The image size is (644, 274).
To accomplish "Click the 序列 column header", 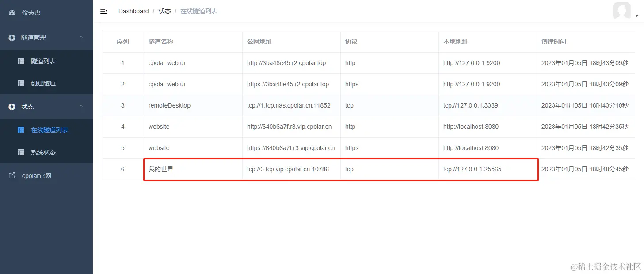I will click(x=123, y=42).
